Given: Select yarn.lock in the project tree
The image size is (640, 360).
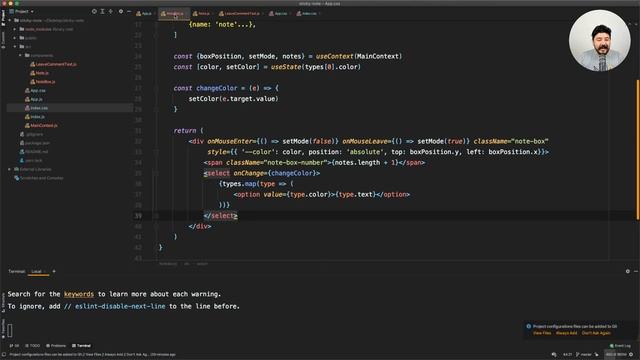Looking at the screenshot, I should [x=31, y=160].
